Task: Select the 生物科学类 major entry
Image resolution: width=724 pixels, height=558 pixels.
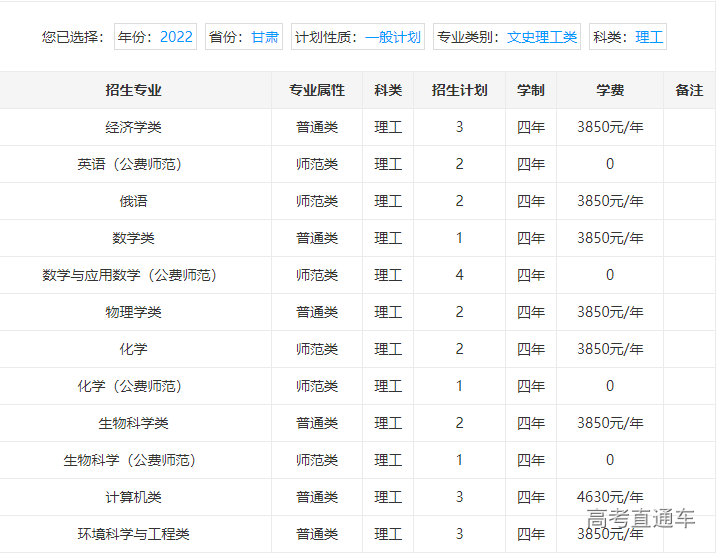Action: (133, 423)
